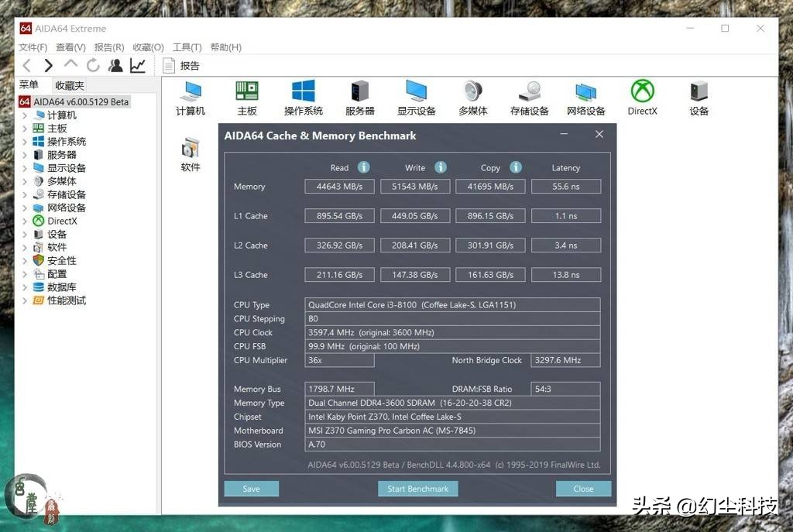Go forward with the right arrow icon
Screen dimensions: 793x532
pyautogui.click(x=49, y=65)
